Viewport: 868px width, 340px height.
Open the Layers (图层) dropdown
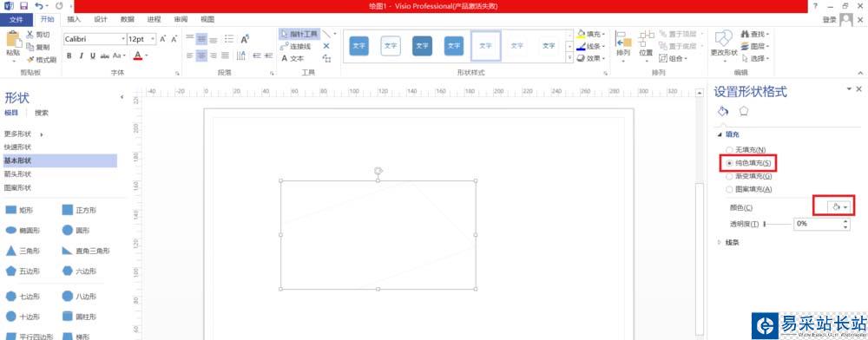tap(755, 46)
